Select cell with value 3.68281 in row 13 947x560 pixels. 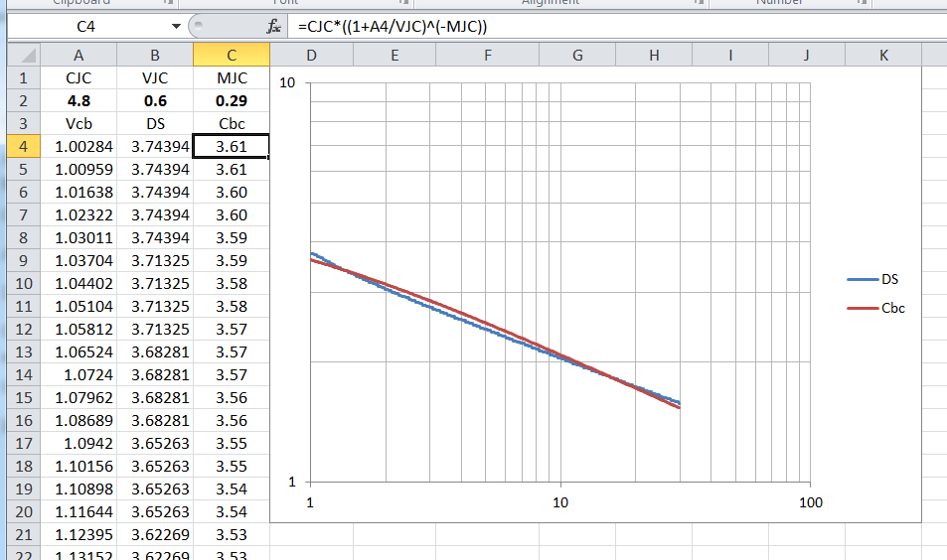coord(155,351)
